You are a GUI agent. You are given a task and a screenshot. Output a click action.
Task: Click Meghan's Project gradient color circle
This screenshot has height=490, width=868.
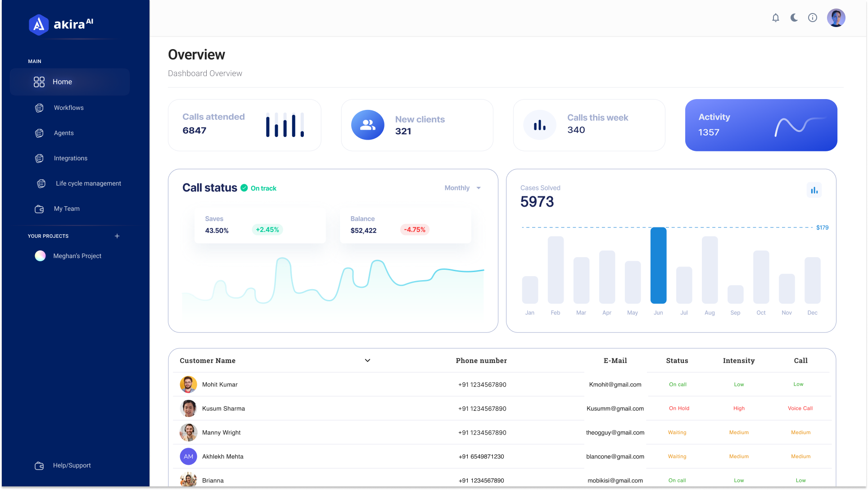(x=40, y=256)
